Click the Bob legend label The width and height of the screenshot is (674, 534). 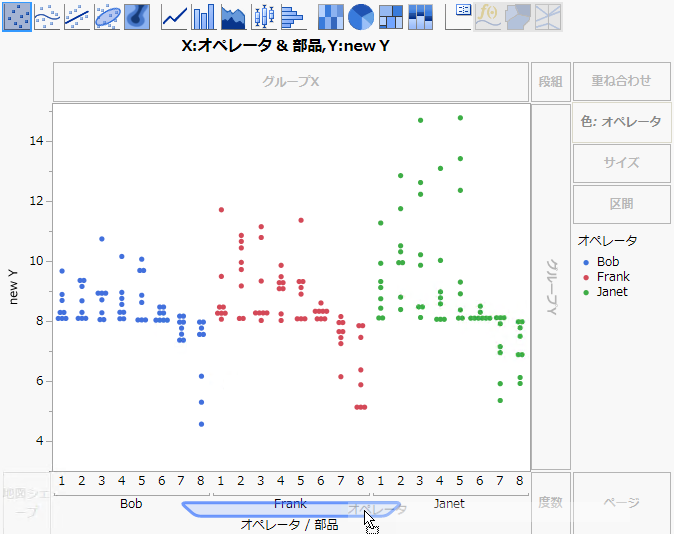coord(608,262)
